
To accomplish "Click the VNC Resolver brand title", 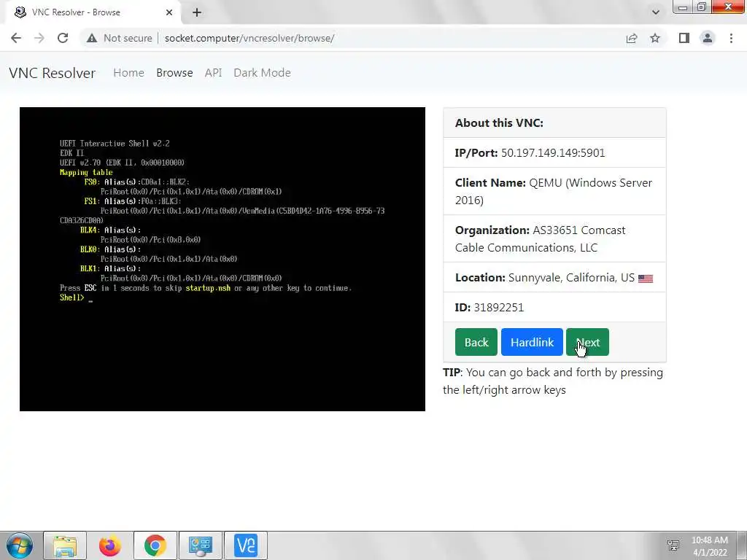I will click(53, 73).
